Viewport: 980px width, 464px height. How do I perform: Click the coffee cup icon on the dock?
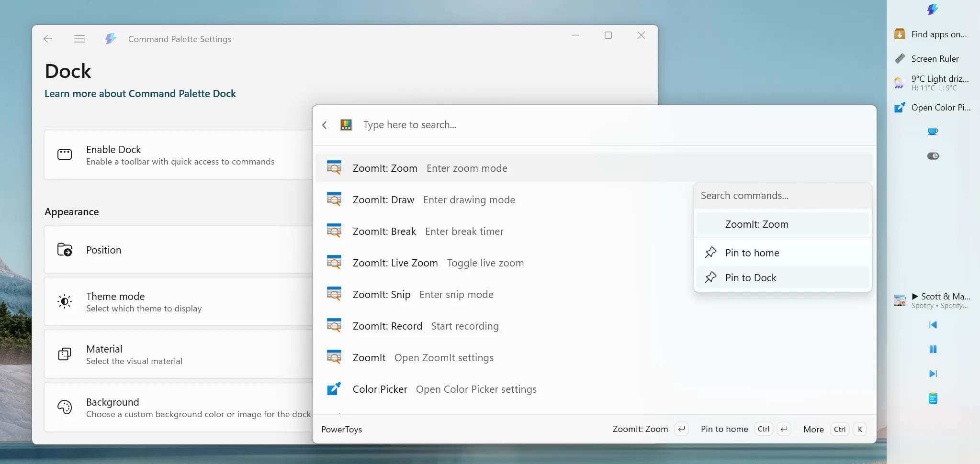click(x=933, y=131)
